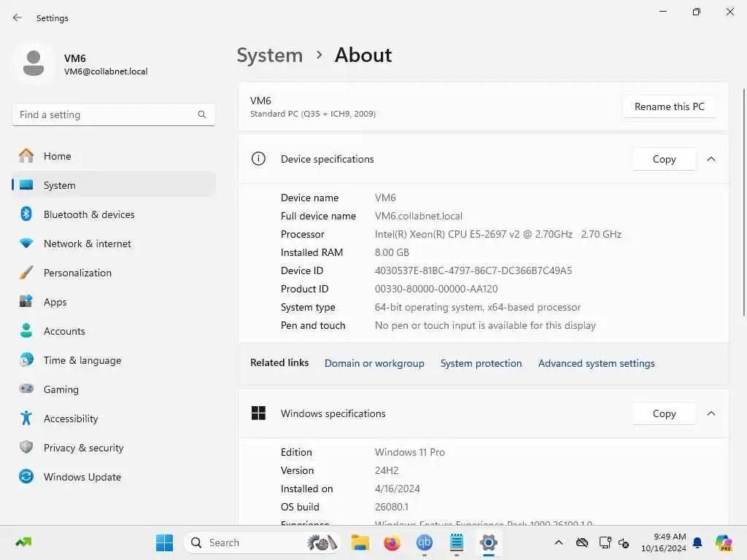Click System in the breadcrumb header
The width and height of the screenshot is (747, 560).
point(270,55)
